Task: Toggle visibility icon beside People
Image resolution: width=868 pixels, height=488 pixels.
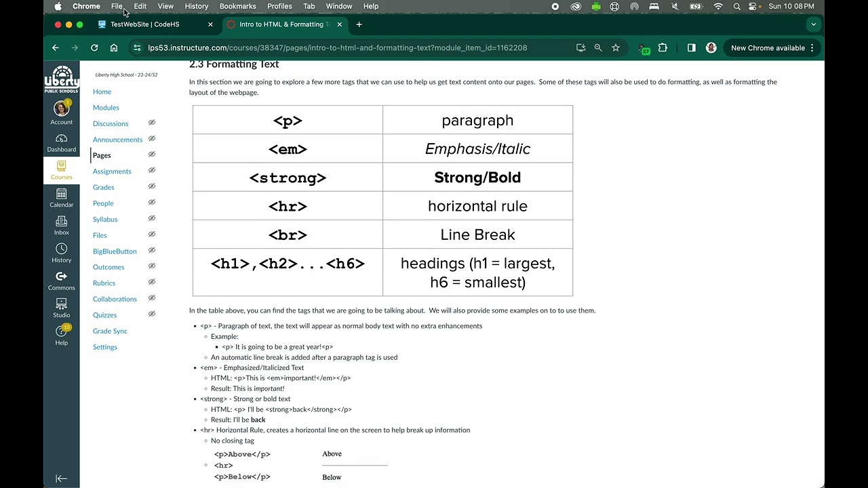Action: (x=152, y=202)
